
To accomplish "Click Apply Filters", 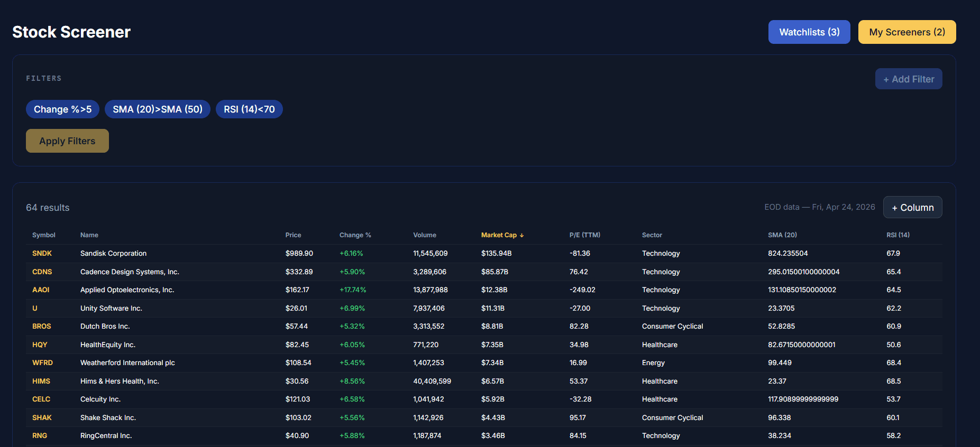I will point(67,141).
